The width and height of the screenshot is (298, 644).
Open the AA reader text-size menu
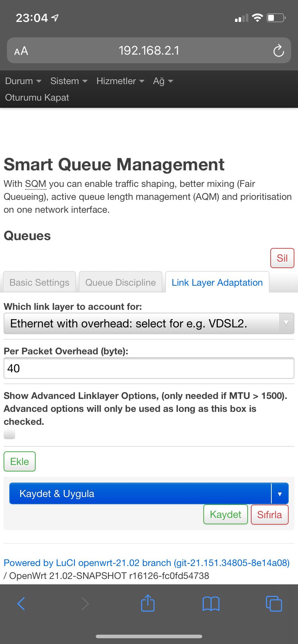point(21,51)
